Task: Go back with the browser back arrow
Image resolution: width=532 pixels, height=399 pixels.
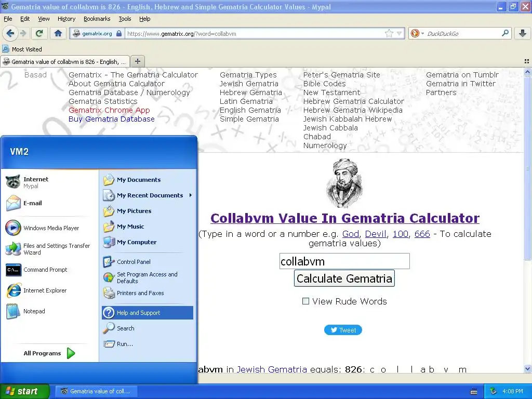Action: coord(10,33)
